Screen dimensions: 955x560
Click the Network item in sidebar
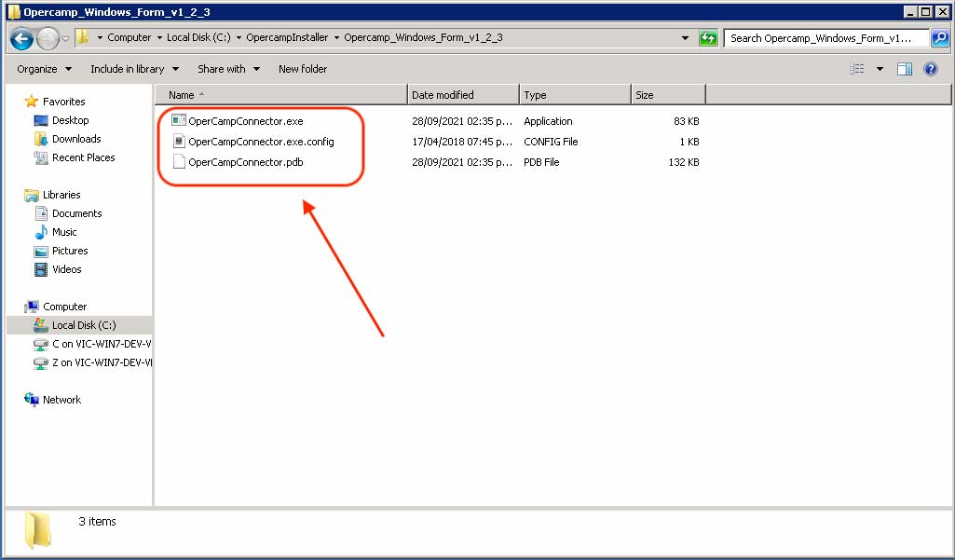pos(61,399)
